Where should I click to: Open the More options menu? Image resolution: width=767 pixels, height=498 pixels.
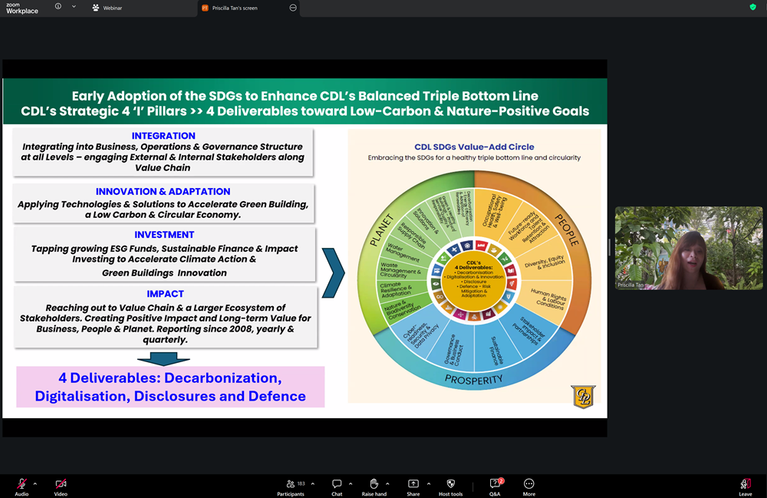click(x=529, y=487)
